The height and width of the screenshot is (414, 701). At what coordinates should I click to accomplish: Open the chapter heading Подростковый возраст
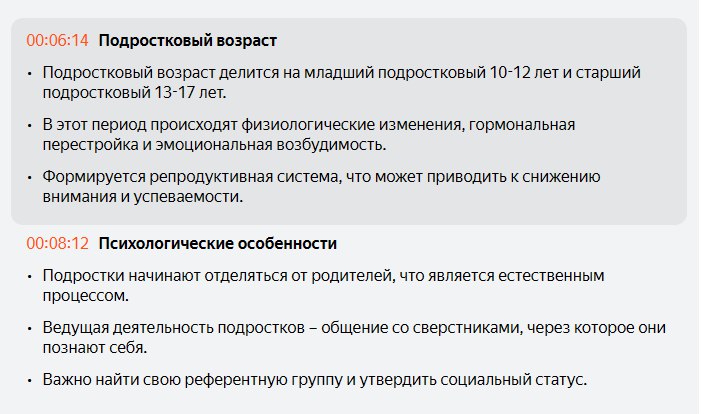click(x=188, y=41)
